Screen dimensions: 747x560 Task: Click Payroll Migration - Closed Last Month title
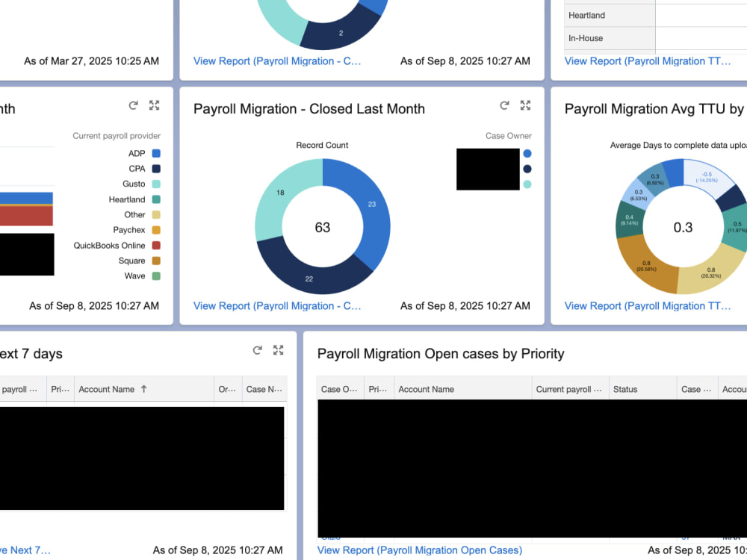[309, 108]
